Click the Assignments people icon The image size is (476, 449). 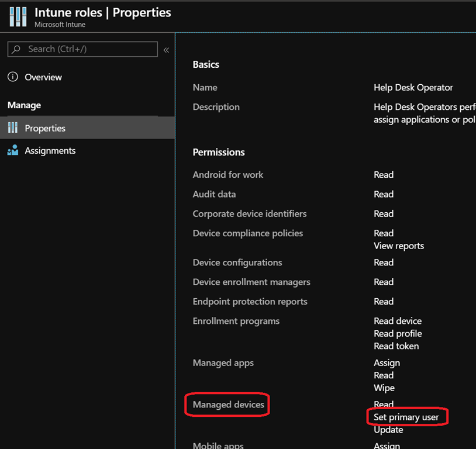click(x=13, y=150)
